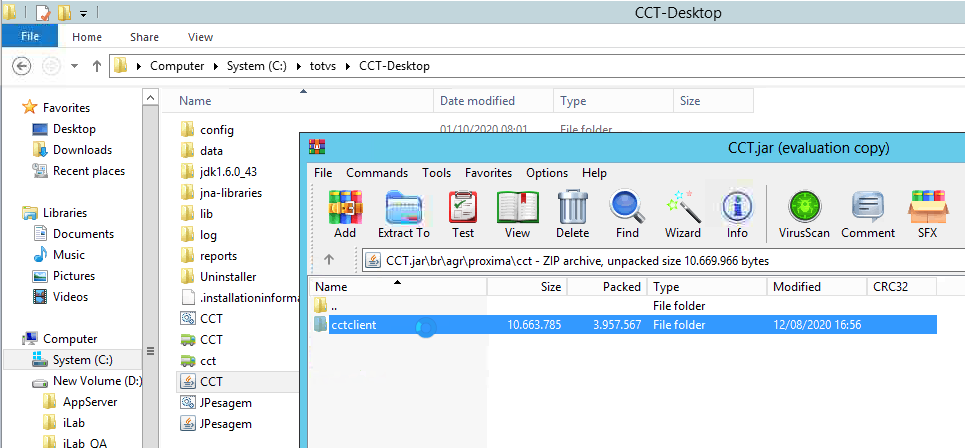The width and height of the screenshot is (965, 448).
Task: Launch the Wizard tool in WinRAR
Action: coord(683,214)
